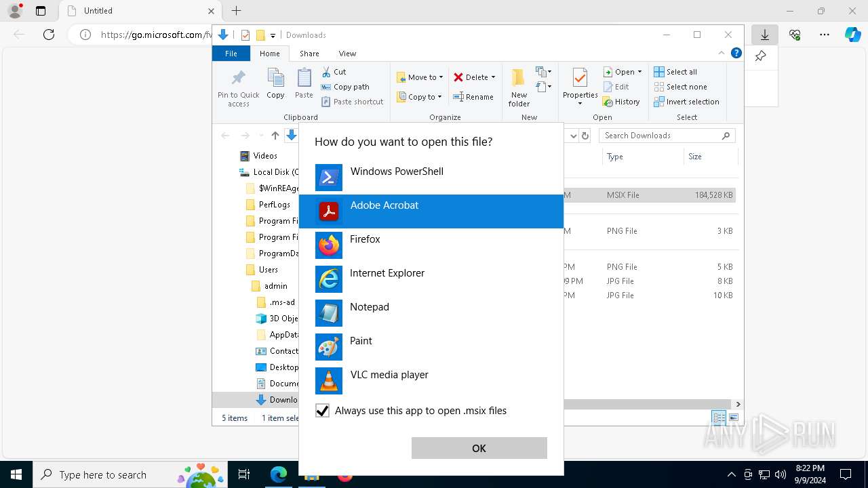
Task: Create a New folder
Action: [x=519, y=87]
